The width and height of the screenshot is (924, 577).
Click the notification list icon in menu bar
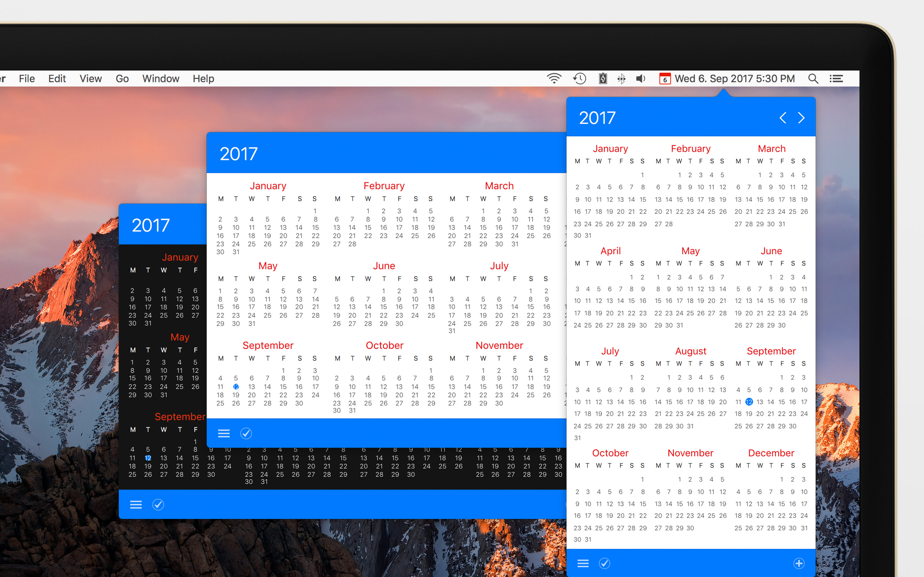[x=836, y=79]
